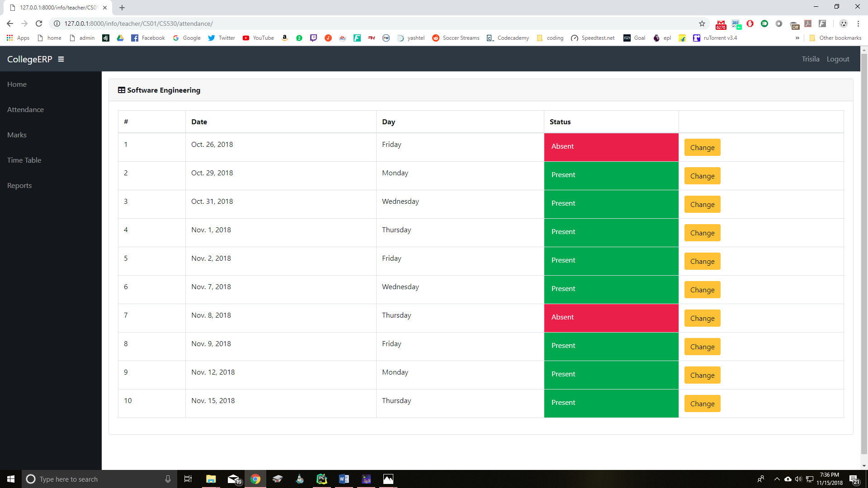Open the Twitter bookmark
This screenshot has height=488, width=868.
click(222, 38)
